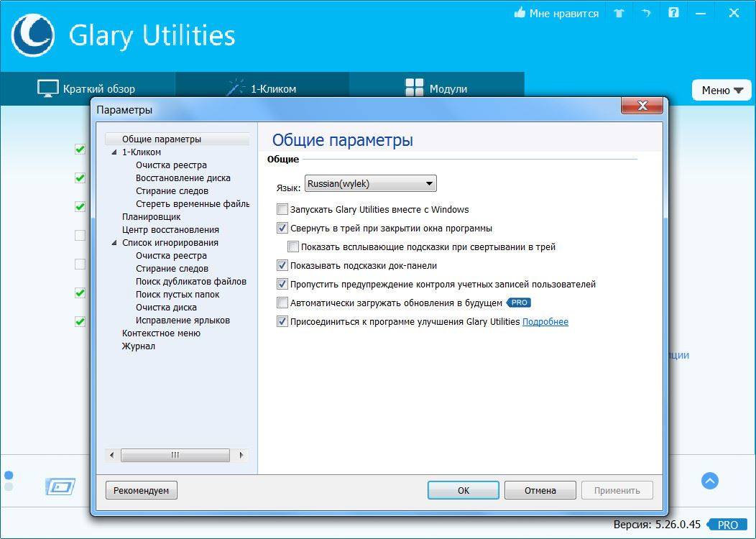Image resolution: width=756 pixels, height=539 pixels.
Task: Open the 'Подробнее' link
Action: tap(545, 322)
